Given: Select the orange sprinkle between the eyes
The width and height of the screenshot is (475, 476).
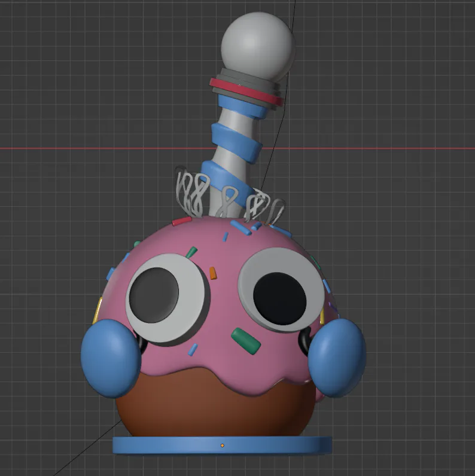Looking at the screenshot, I should coord(213,273).
